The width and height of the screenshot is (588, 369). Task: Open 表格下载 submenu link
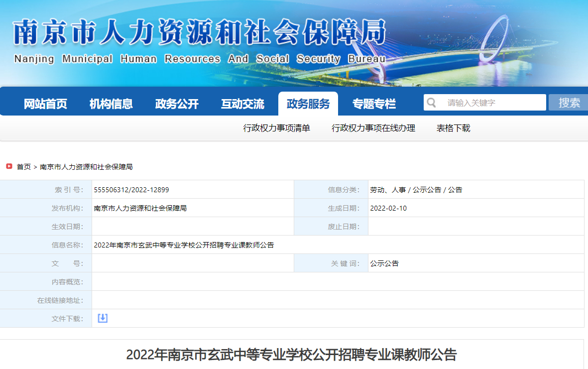[x=453, y=128]
